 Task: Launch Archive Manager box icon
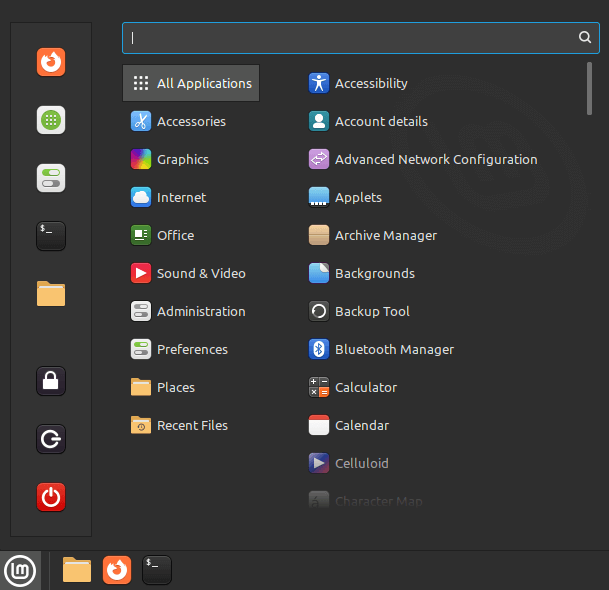pos(319,235)
